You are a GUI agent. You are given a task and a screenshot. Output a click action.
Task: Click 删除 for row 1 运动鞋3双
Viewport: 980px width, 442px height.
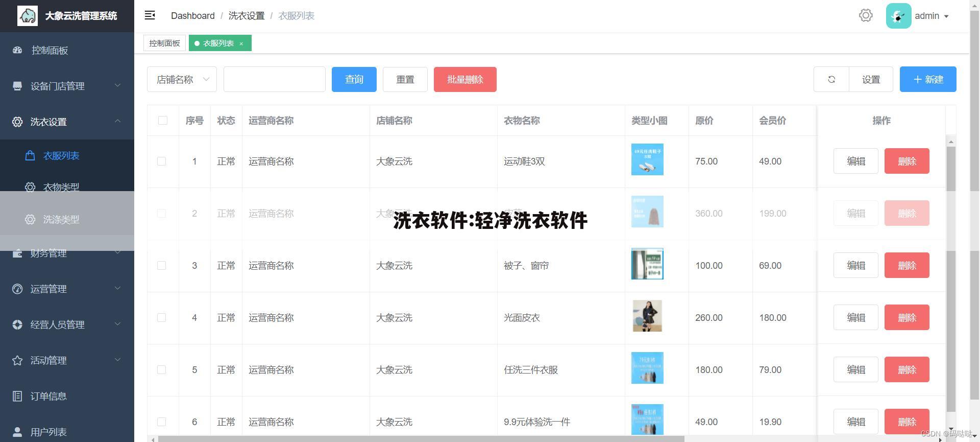click(907, 161)
